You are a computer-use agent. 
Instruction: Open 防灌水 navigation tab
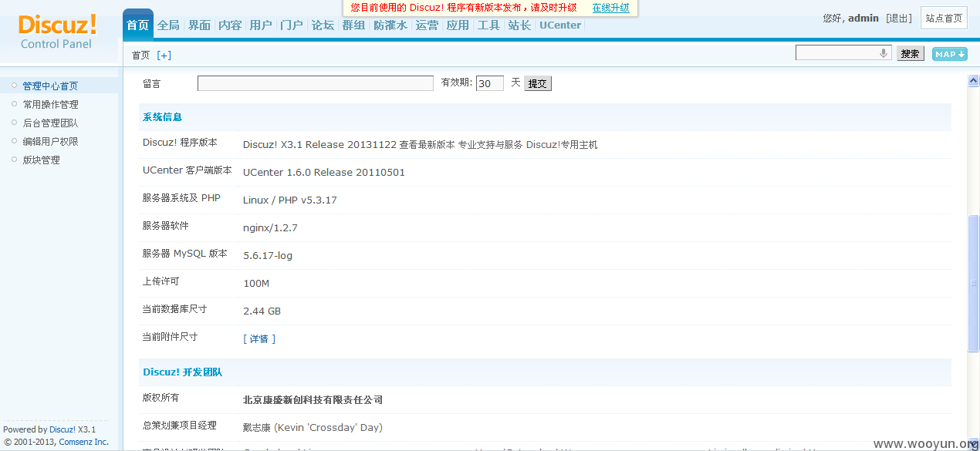(x=390, y=25)
